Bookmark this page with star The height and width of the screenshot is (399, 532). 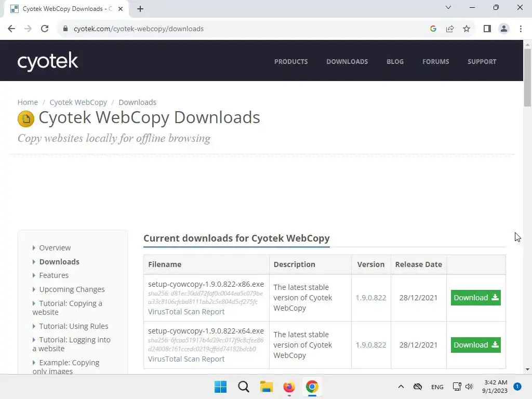[467, 29]
